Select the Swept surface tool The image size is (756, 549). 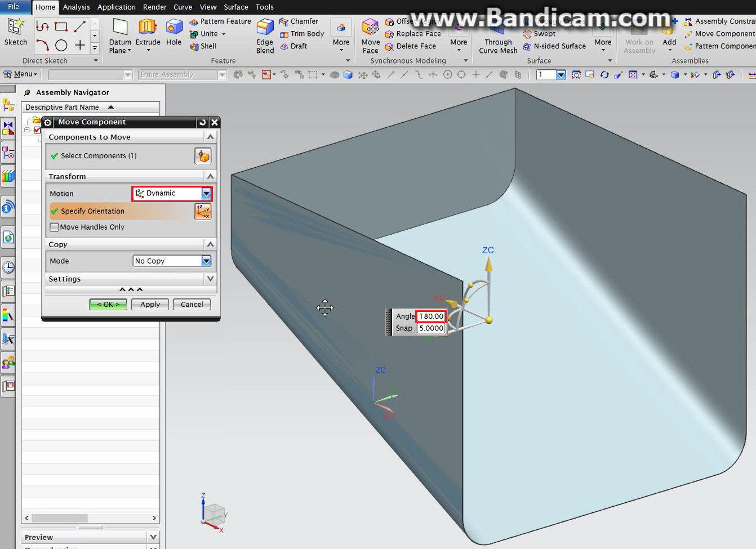539,34
